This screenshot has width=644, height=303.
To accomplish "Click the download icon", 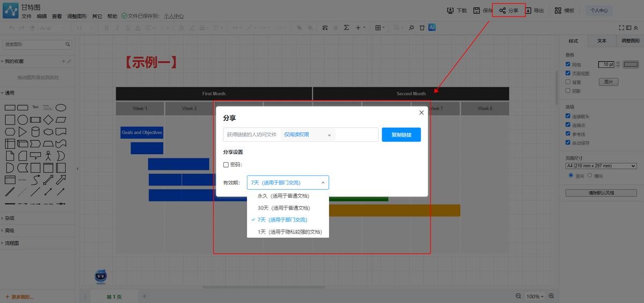I will 450,10.
